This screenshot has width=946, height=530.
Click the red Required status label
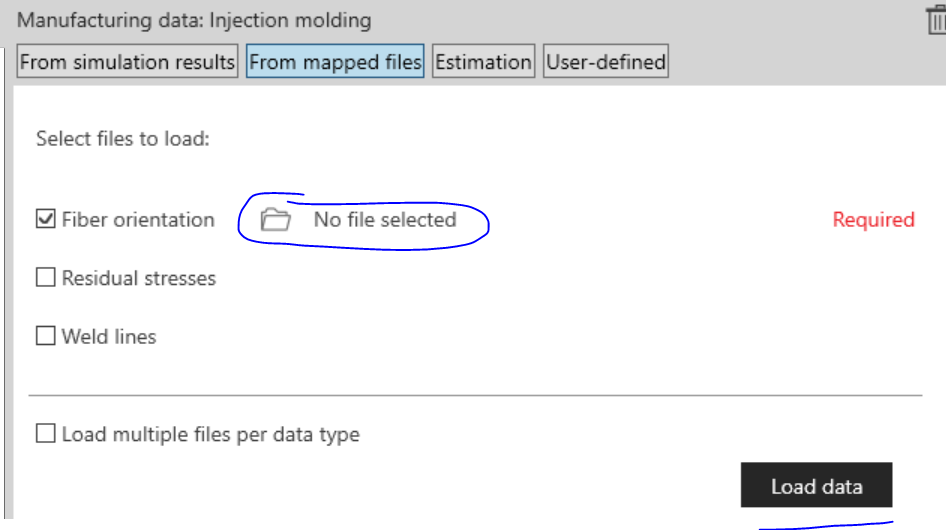click(874, 220)
